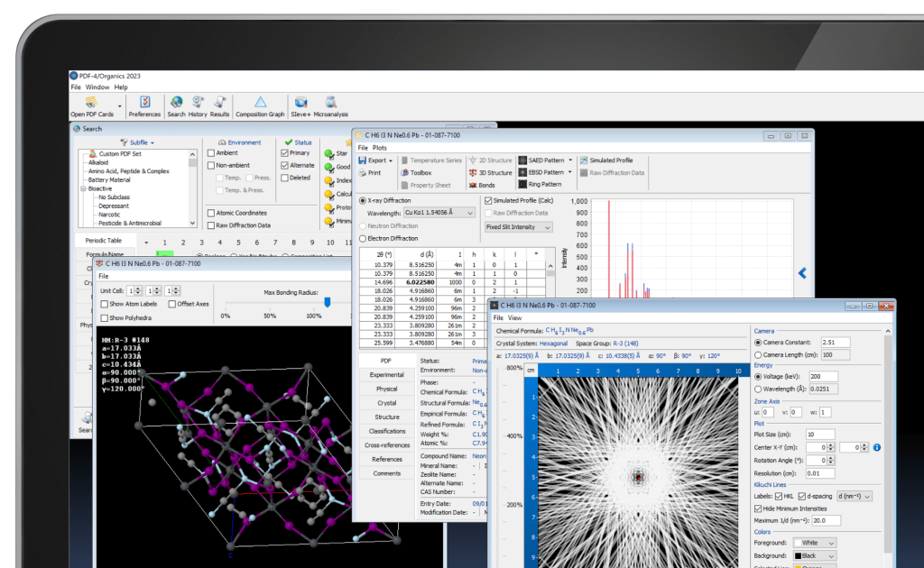This screenshot has width=924, height=568.
Task: Click Export in PDF card window
Action: coord(373,160)
